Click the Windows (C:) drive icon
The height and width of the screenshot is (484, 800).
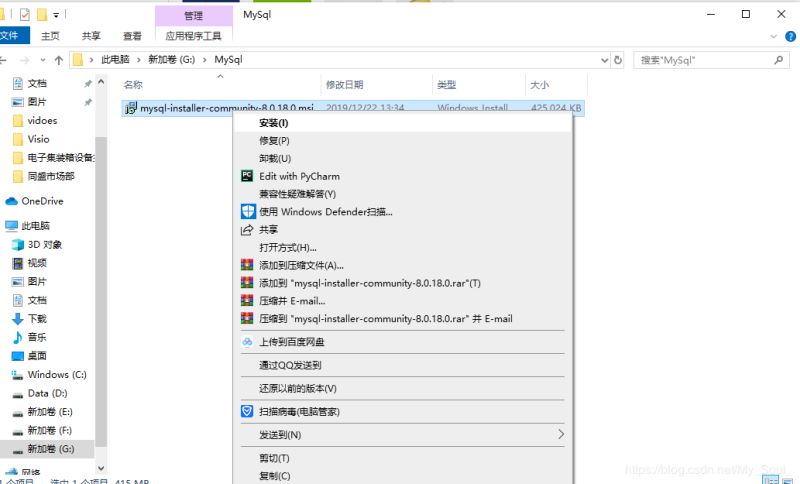click(18, 375)
